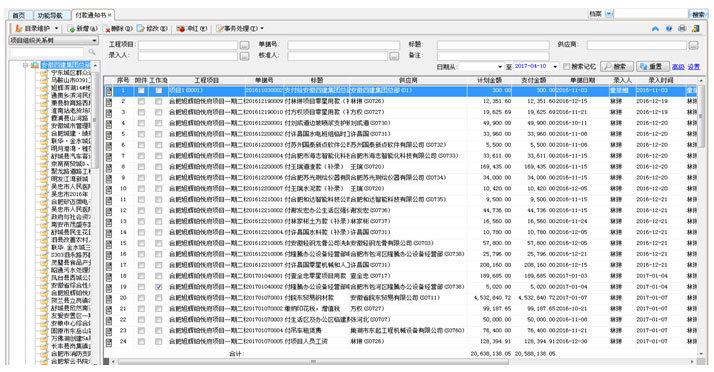Click the root organization icon in the tree
The width and height of the screenshot is (714, 372).
pos(35,65)
